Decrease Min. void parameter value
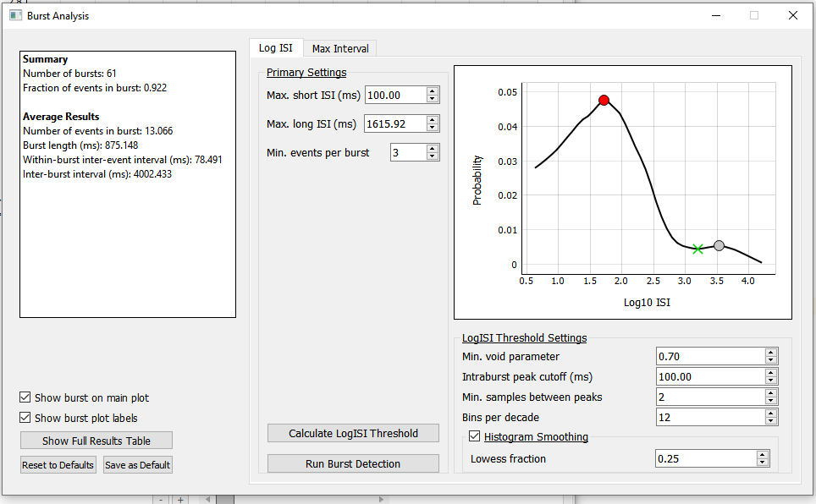 pyautogui.click(x=771, y=360)
